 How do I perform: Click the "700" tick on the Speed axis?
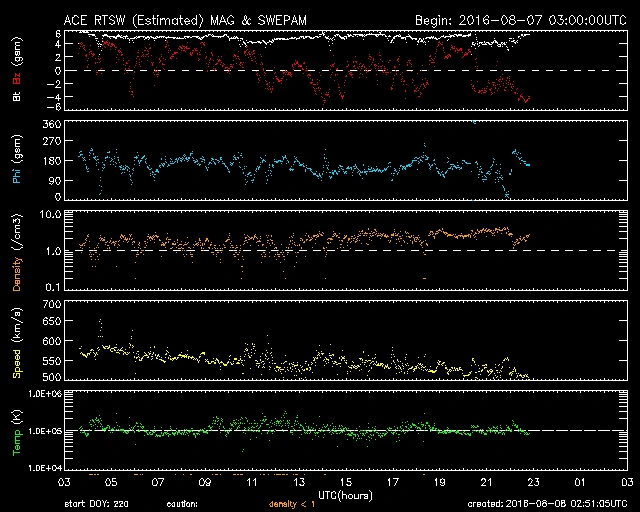52,304
